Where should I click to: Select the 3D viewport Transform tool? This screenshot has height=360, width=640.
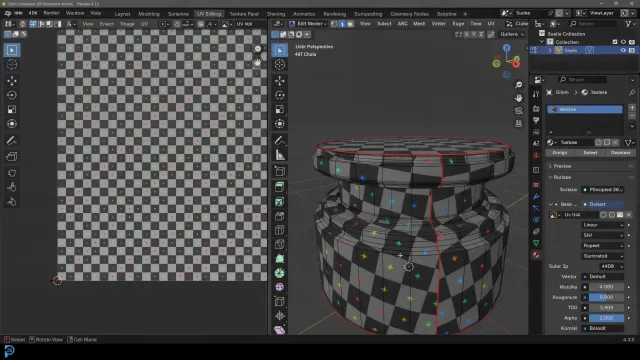(280, 124)
